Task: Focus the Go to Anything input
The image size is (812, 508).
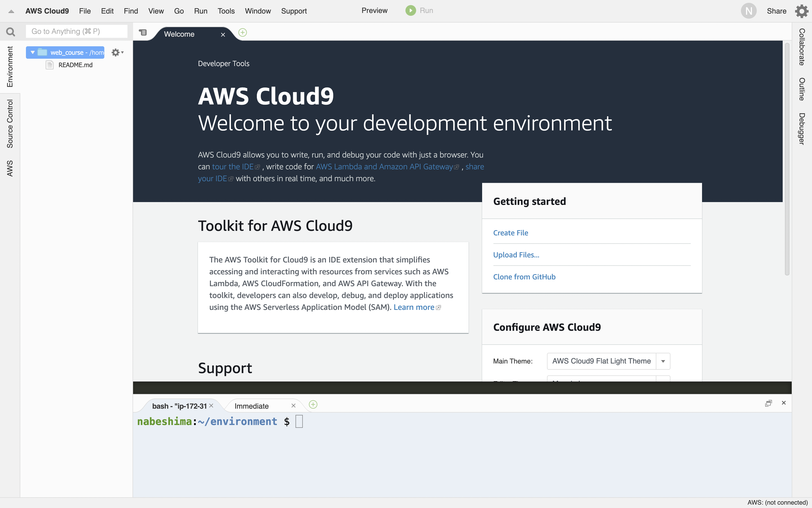Action: [76, 31]
